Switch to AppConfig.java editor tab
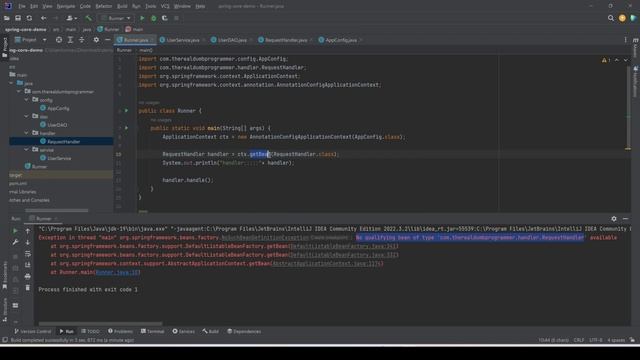 point(340,40)
